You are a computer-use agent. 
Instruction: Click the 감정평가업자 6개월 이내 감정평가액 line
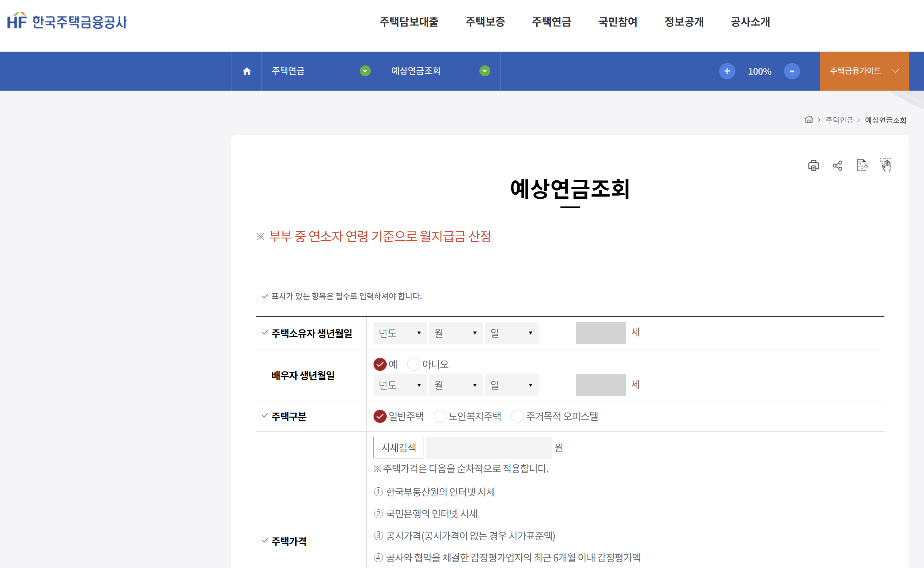click(513, 557)
